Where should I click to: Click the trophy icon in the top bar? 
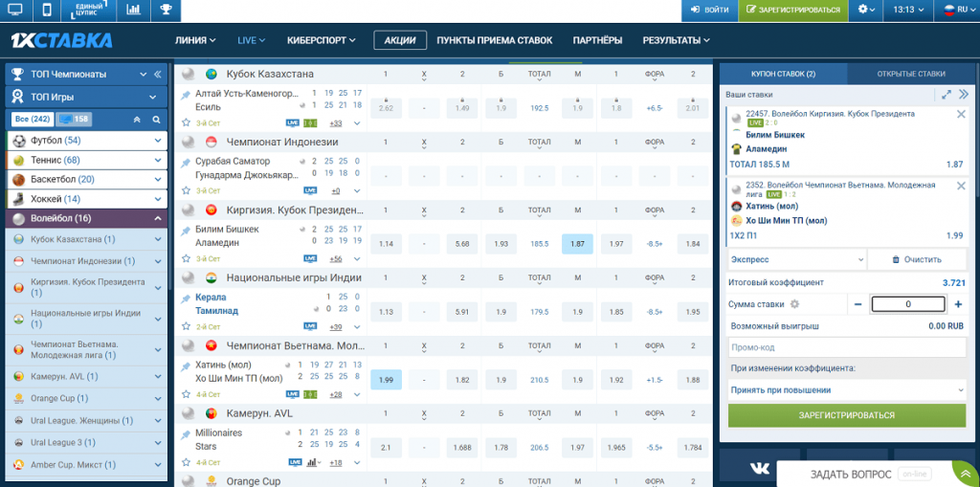(166, 10)
